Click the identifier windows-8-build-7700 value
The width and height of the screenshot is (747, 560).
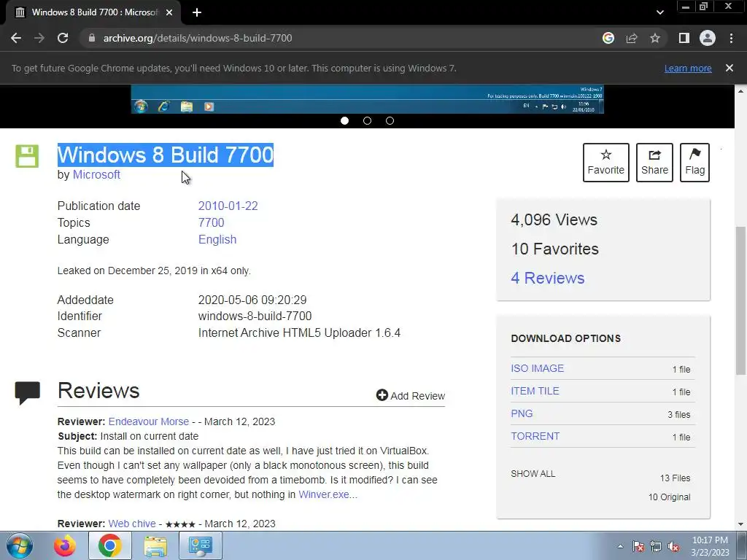pos(255,316)
